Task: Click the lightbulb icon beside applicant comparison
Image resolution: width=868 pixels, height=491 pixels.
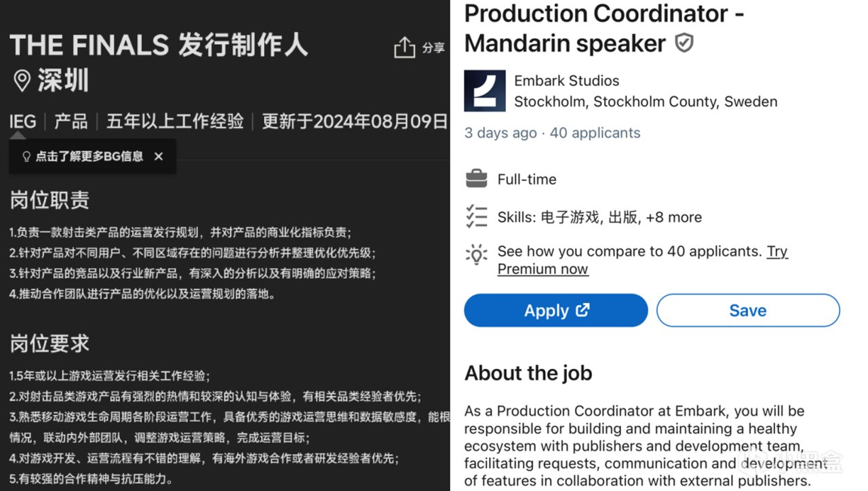Action: click(x=477, y=254)
